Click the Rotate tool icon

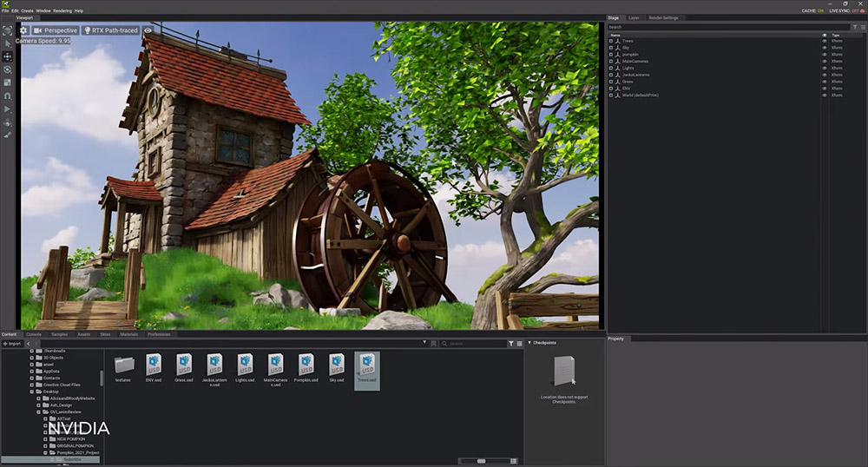pyautogui.click(x=8, y=69)
